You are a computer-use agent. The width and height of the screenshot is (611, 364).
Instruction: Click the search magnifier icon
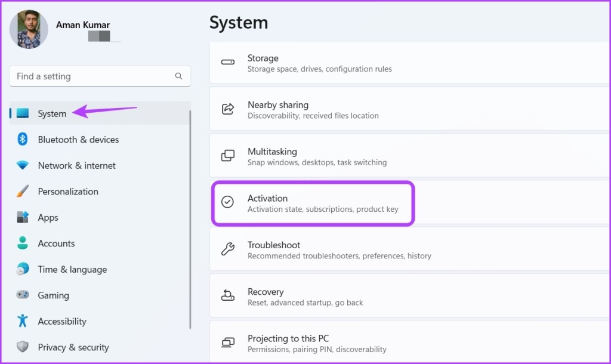tap(179, 76)
